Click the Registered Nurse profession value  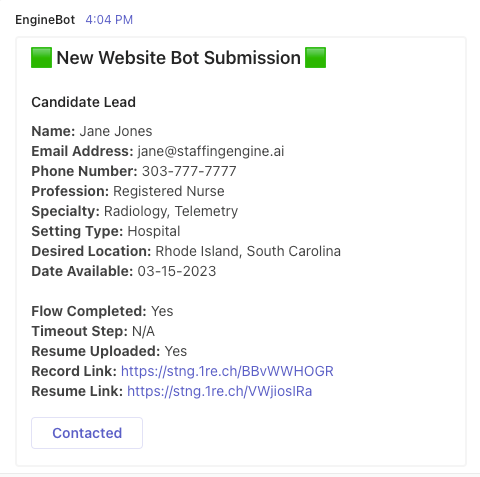point(169,191)
